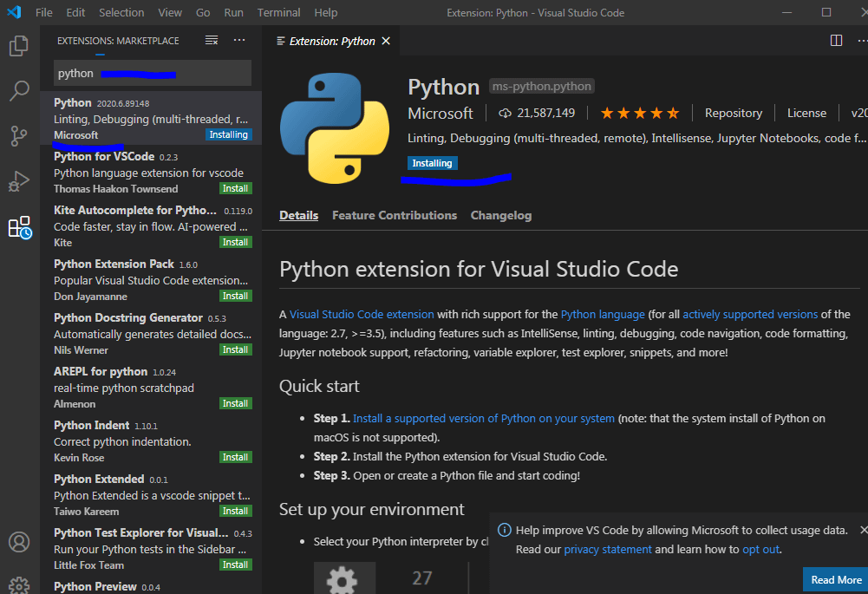Install Python Extension Pack
868x594 pixels.
click(x=235, y=296)
